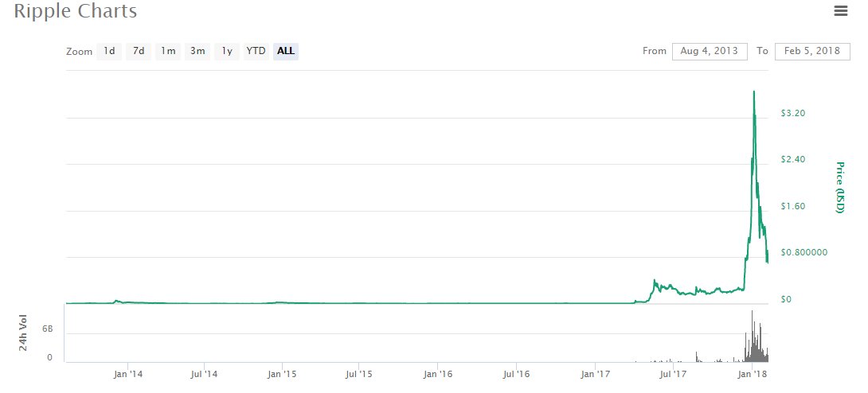Click the Jan '17 date label

click(595, 374)
